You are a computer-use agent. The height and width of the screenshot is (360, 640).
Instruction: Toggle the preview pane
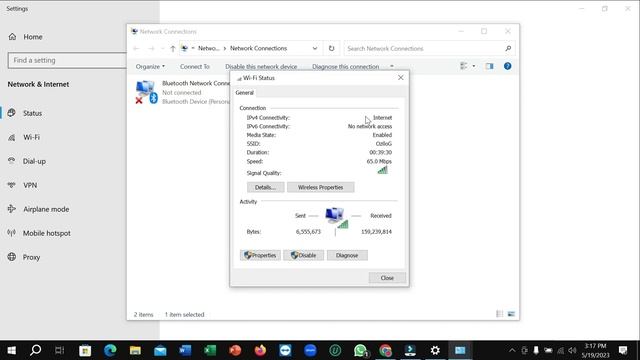click(x=489, y=66)
